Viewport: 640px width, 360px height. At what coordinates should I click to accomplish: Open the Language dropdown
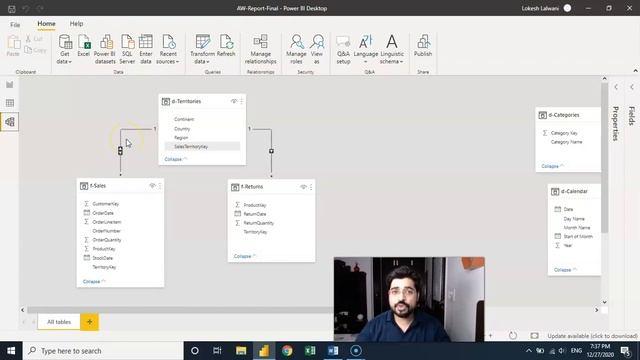[366, 49]
